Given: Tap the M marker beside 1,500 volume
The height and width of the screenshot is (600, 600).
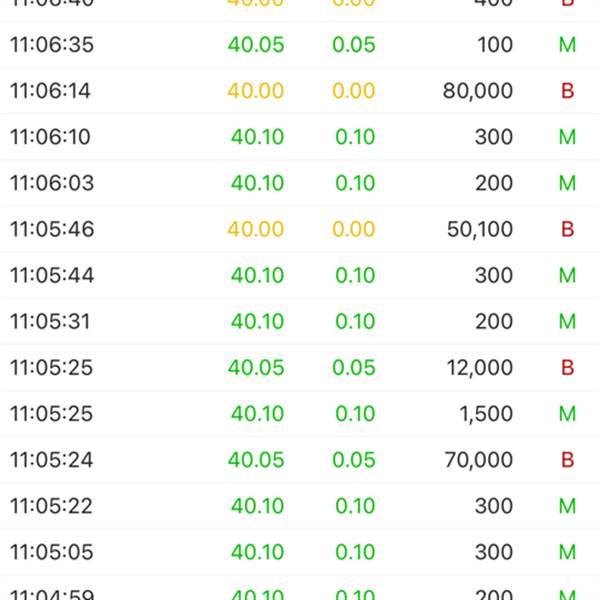Looking at the screenshot, I should point(567,414).
